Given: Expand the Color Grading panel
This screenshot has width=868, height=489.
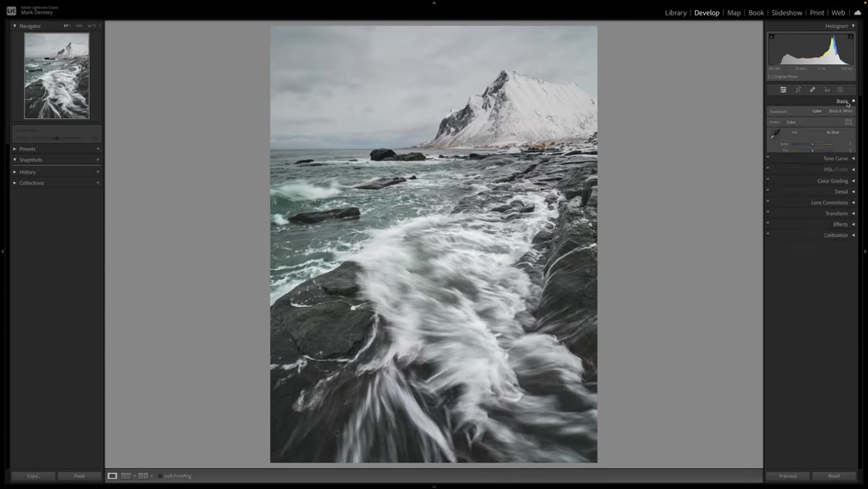Looking at the screenshot, I should click(x=853, y=181).
